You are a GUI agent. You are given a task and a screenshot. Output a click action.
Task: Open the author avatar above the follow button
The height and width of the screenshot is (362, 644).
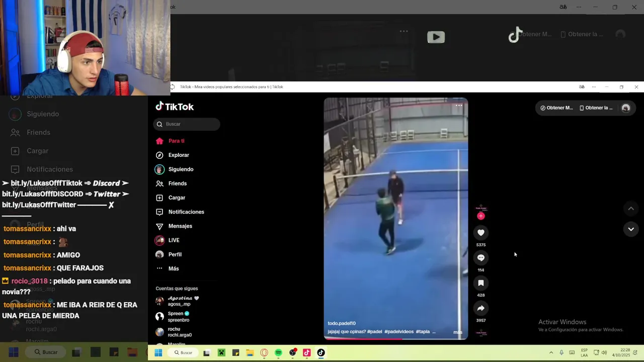pyautogui.click(x=481, y=208)
